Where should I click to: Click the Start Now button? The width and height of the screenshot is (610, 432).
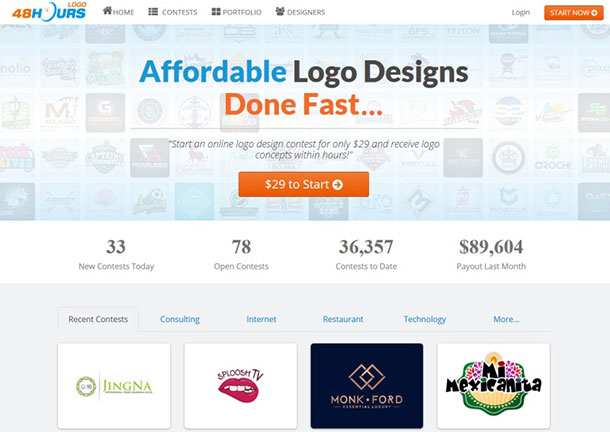573,13
